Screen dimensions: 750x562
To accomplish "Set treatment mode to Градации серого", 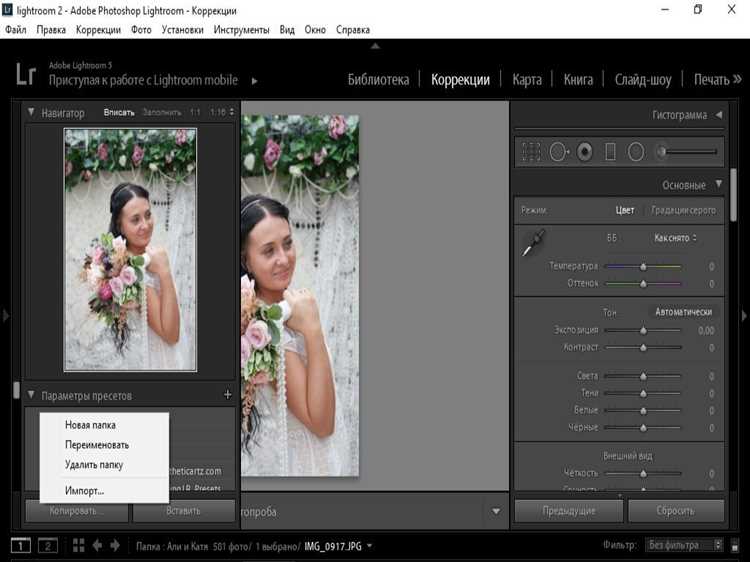I will [x=683, y=210].
